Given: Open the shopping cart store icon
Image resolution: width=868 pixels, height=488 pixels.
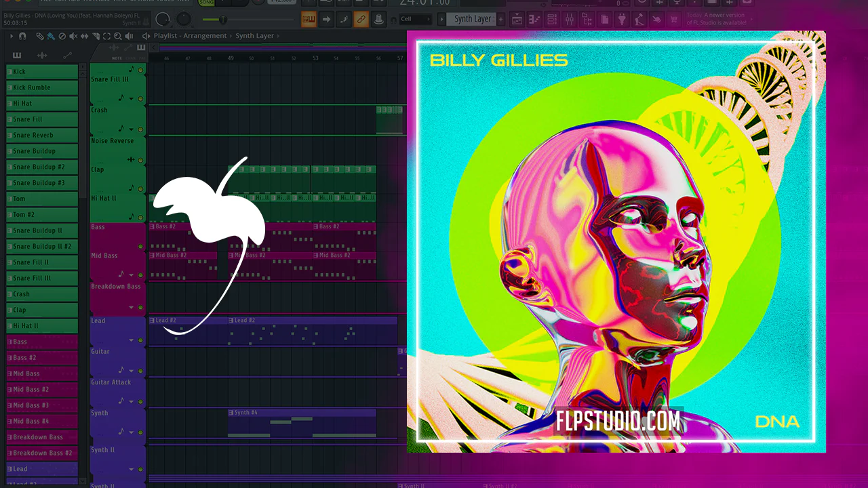Looking at the screenshot, I should coord(673,19).
